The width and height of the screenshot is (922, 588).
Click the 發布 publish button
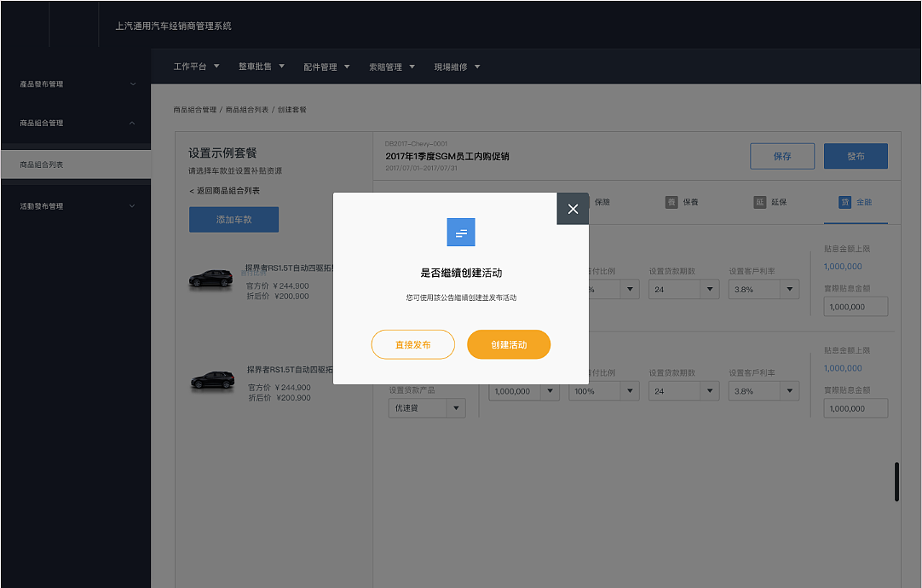tap(855, 156)
